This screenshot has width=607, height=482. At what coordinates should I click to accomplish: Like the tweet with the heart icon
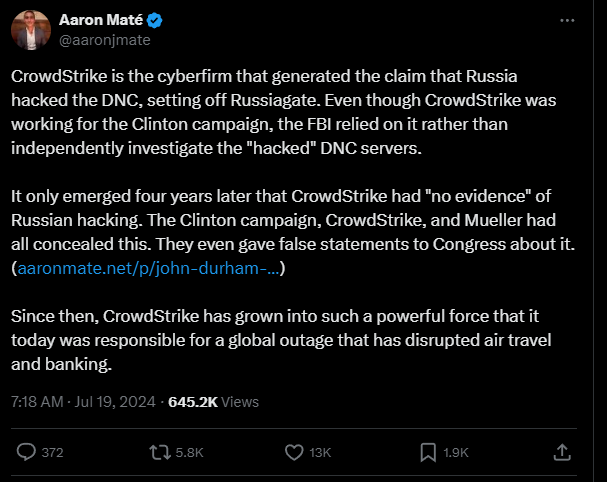tap(294, 452)
